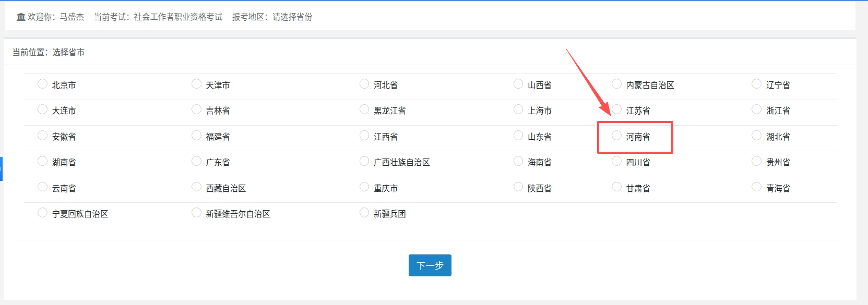This screenshot has height=305, width=868.
Task: Select the 河南省 radio button
Action: pos(616,136)
